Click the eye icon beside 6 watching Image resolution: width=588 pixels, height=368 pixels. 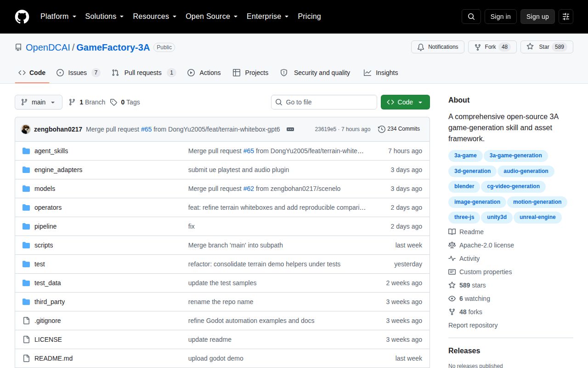tap(452, 299)
